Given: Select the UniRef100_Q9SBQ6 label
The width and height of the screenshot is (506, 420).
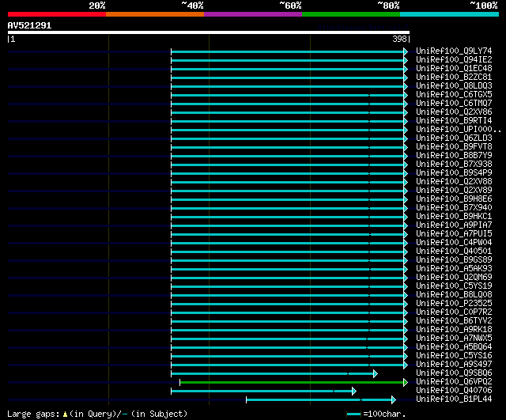Looking at the screenshot, I should click(x=454, y=373).
